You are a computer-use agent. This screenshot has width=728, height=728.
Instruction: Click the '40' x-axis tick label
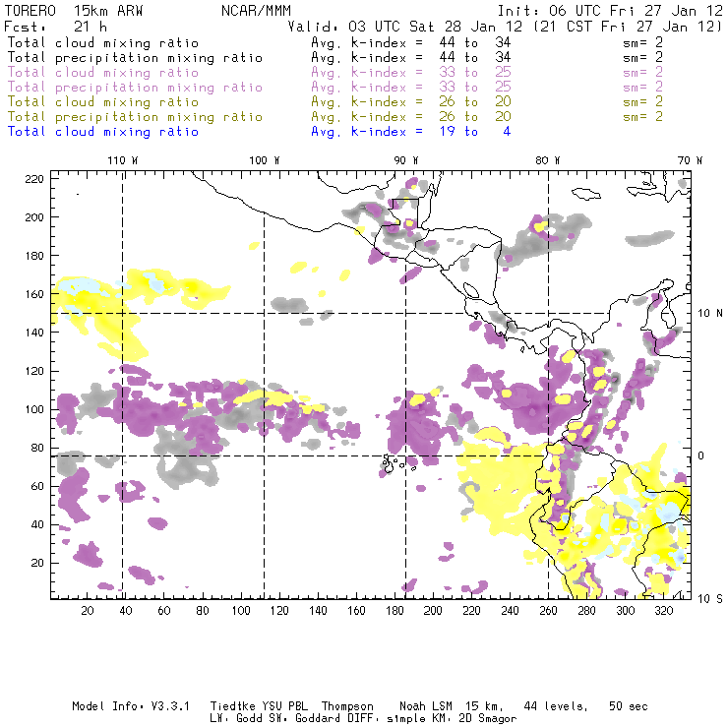click(x=126, y=611)
